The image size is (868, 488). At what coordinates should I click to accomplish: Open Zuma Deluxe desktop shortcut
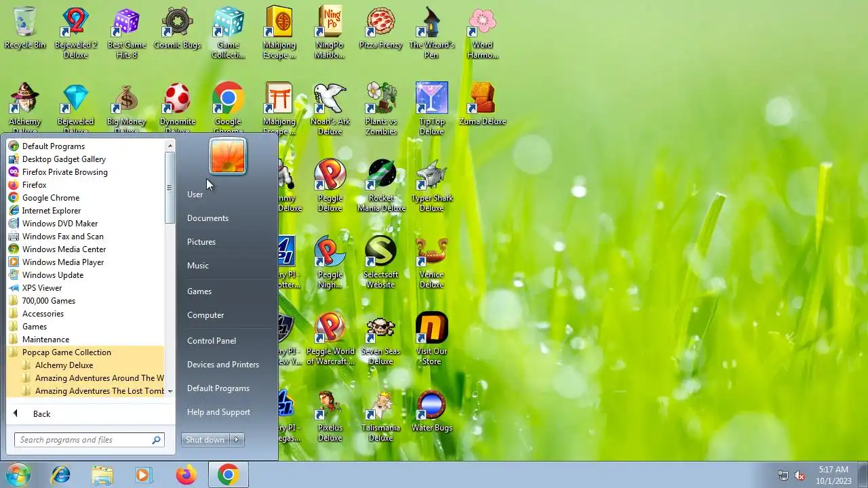coord(483,105)
